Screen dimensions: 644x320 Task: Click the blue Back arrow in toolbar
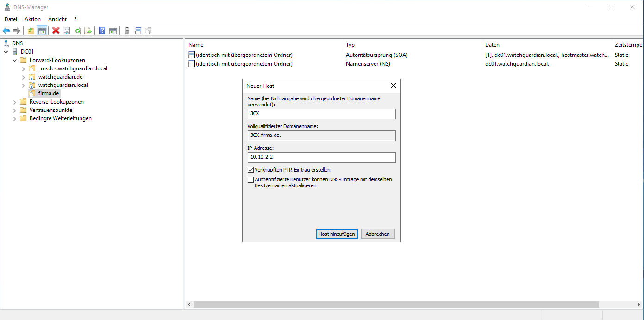(6, 31)
